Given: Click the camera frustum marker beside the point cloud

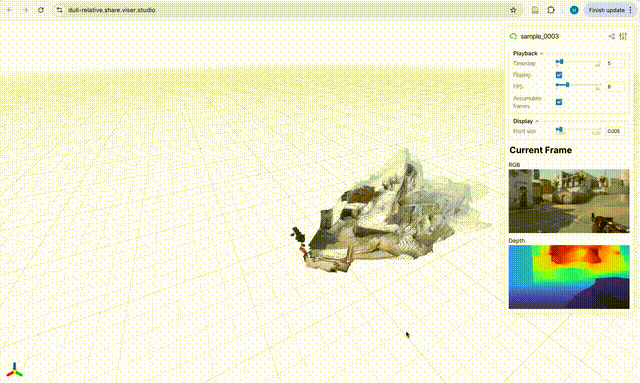Looking at the screenshot, I should coord(298,236).
